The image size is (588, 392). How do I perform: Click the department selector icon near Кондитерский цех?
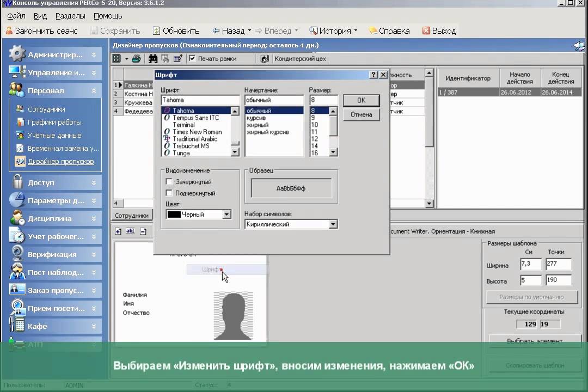click(x=265, y=58)
